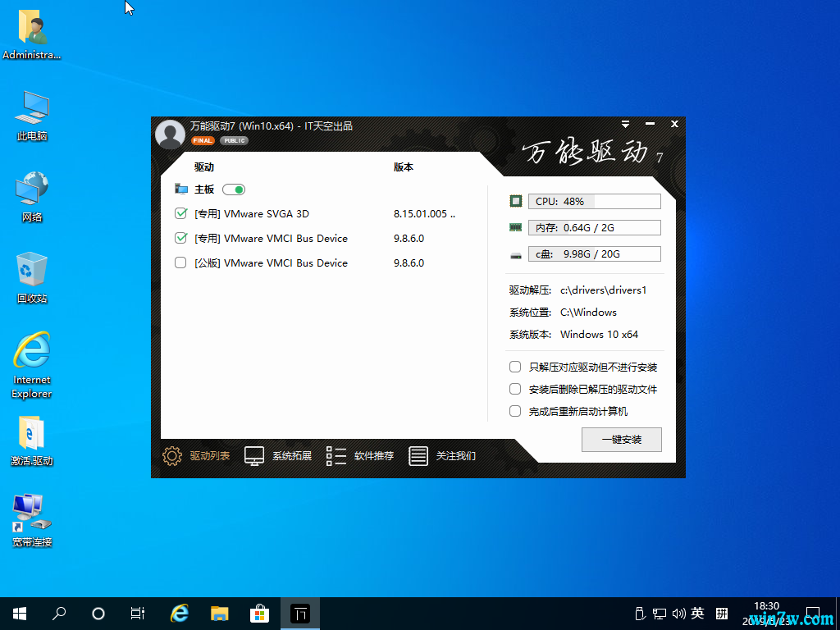Uncheck [专用] VMware SVGA 3D driver

point(180,214)
